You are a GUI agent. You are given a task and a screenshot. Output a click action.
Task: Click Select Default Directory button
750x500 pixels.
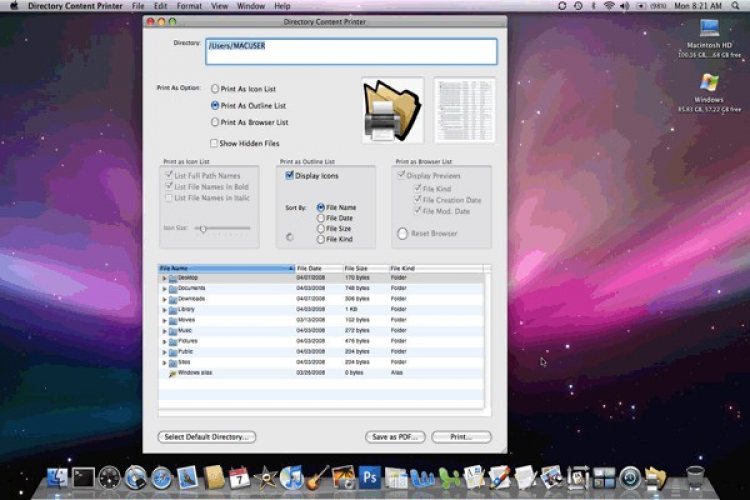click(x=207, y=437)
